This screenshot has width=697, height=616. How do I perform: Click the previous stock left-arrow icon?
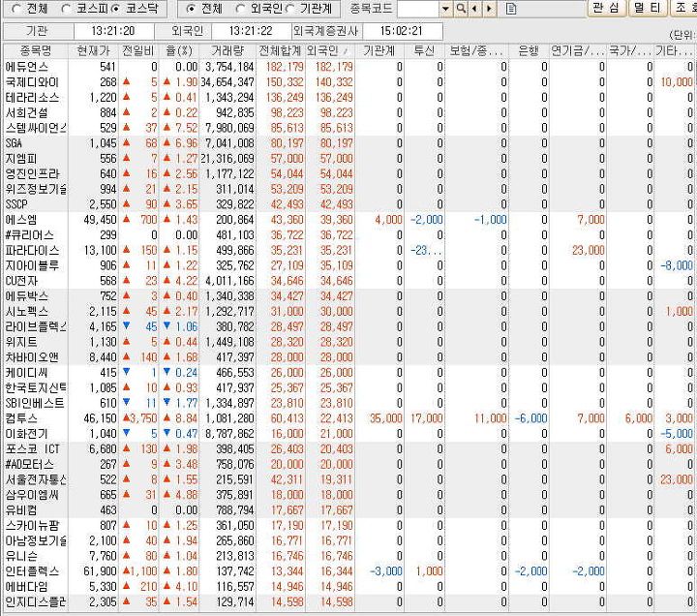coord(475,9)
